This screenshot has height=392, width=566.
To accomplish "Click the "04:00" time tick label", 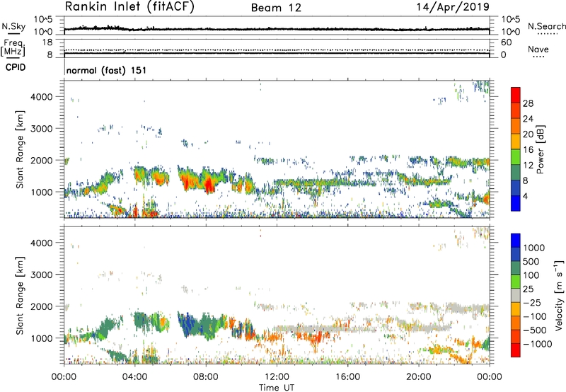I will (x=134, y=377).
